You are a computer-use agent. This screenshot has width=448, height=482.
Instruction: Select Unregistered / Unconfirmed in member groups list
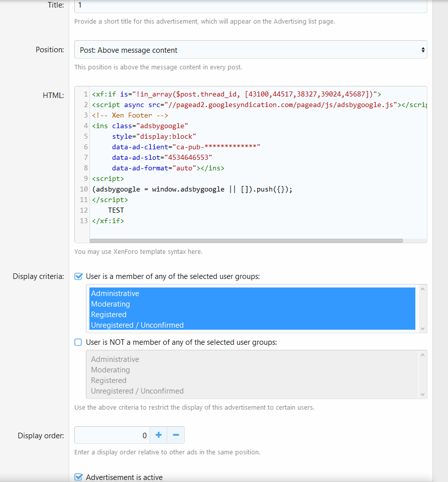click(x=252, y=325)
